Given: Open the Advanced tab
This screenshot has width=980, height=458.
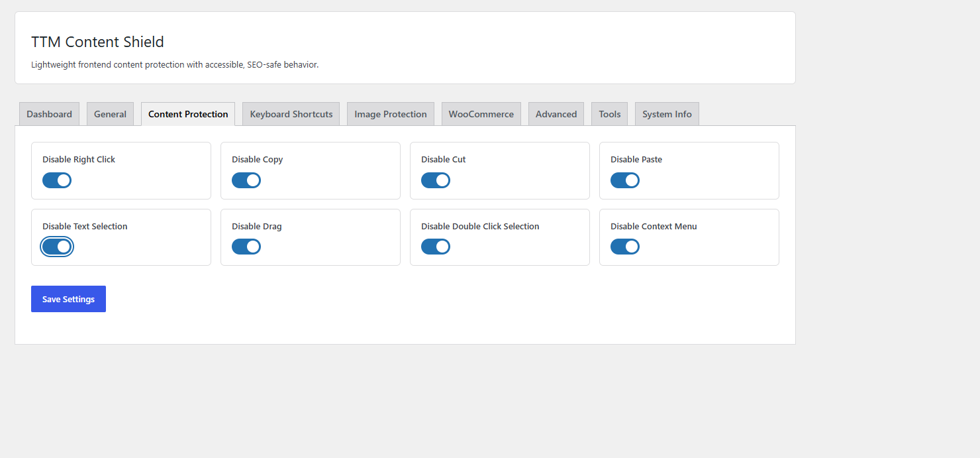Looking at the screenshot, I should click(x=556, y=114).
